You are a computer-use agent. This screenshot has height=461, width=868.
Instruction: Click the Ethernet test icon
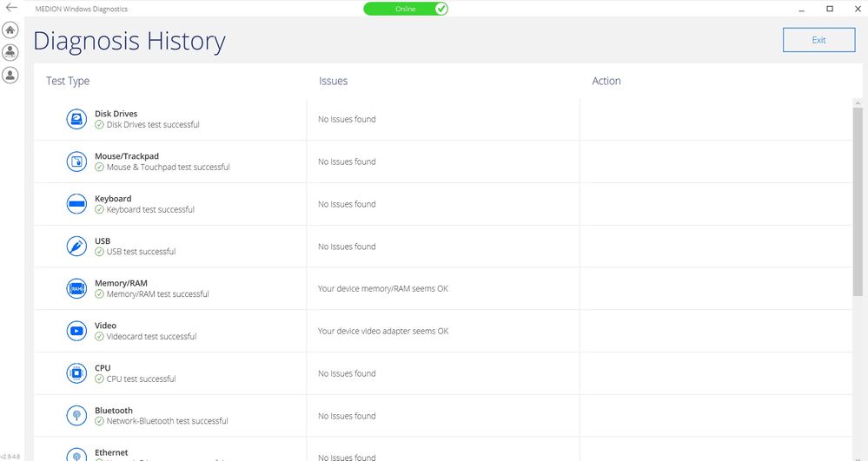click(x=77, y=454)
